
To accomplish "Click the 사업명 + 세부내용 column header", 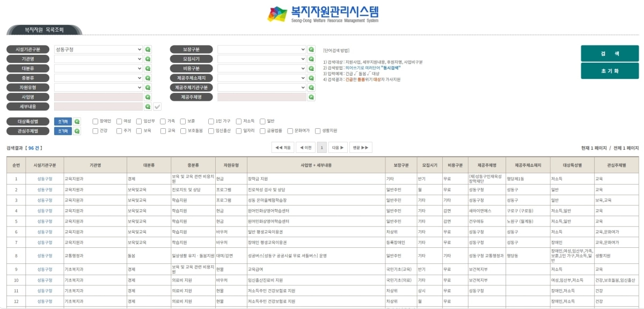I will pyautogui.click(x=315, y=165).
